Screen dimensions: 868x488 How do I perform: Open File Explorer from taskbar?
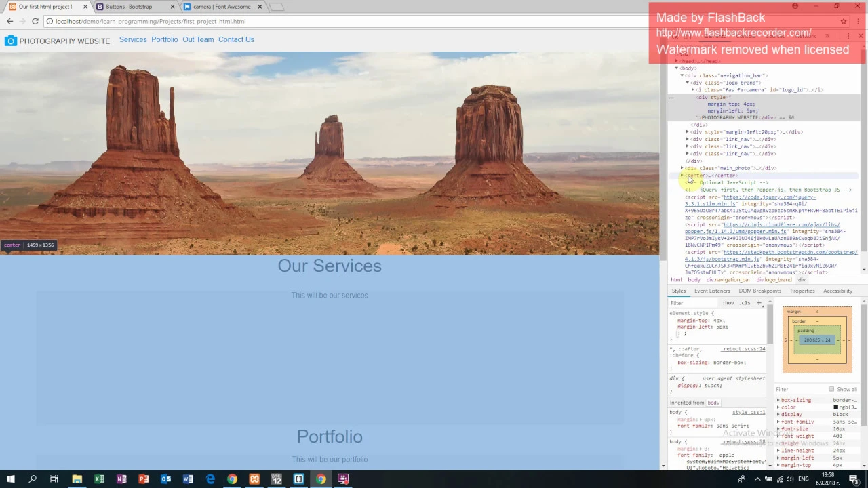click(77, 479)
